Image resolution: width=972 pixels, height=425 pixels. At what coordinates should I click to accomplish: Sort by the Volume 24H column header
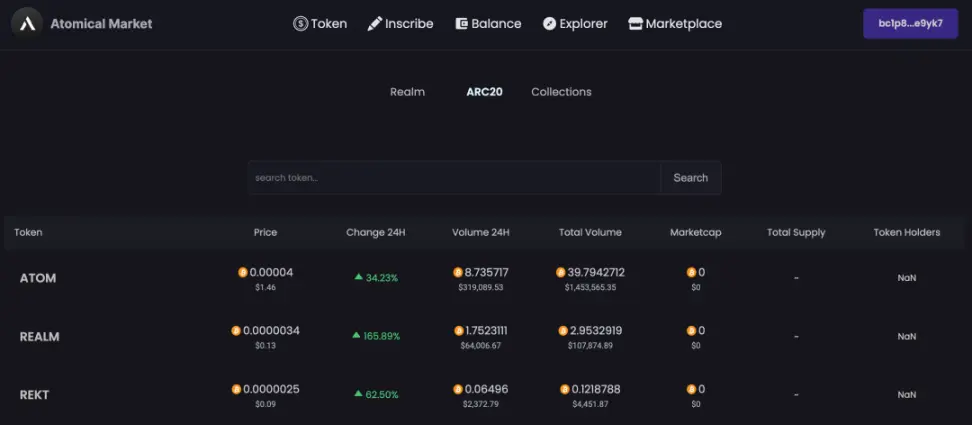click(480, 232)
